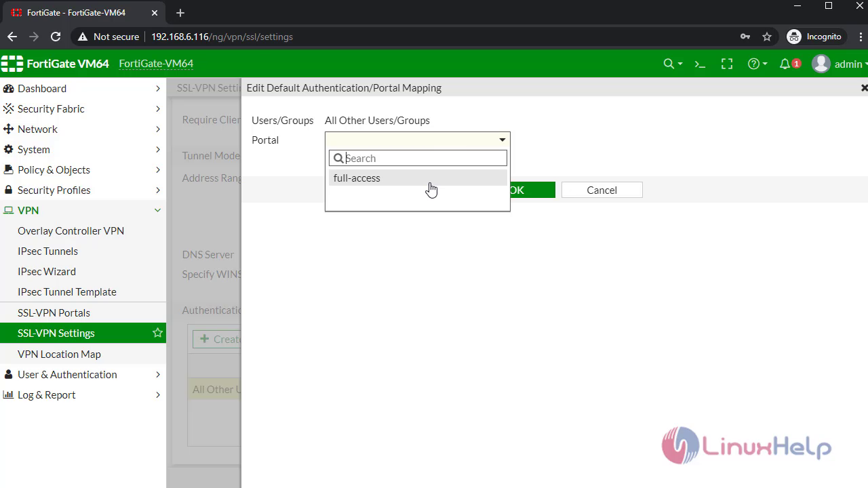Click the Cancel button
868x488 pixels.
pos(601,190)
